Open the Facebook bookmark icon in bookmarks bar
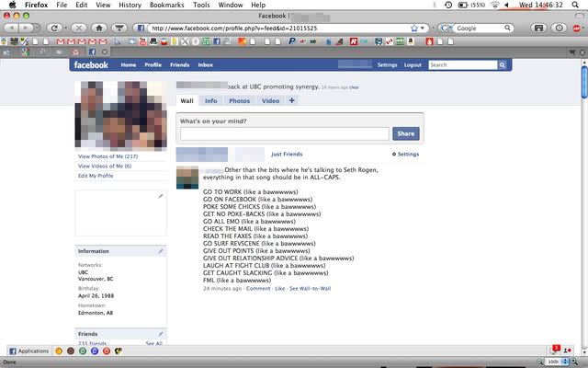Viewport: 588px width, 368px height. click(x=217, y=41)
